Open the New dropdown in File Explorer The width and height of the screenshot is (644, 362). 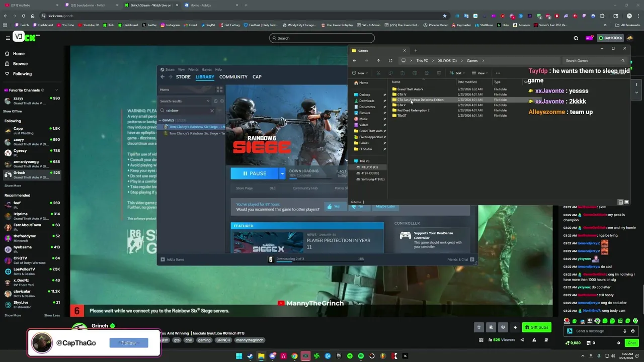[x=360, y=73]
